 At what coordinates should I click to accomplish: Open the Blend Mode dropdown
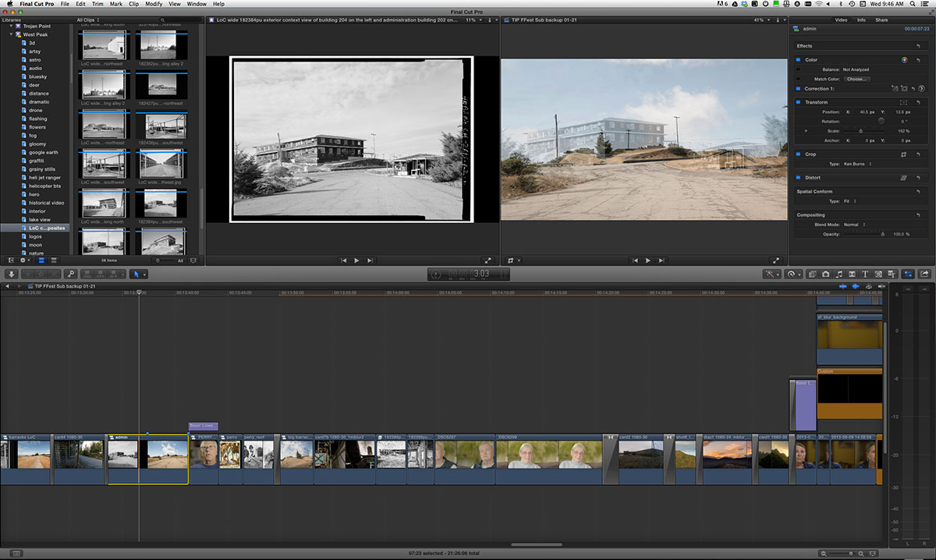854,225
